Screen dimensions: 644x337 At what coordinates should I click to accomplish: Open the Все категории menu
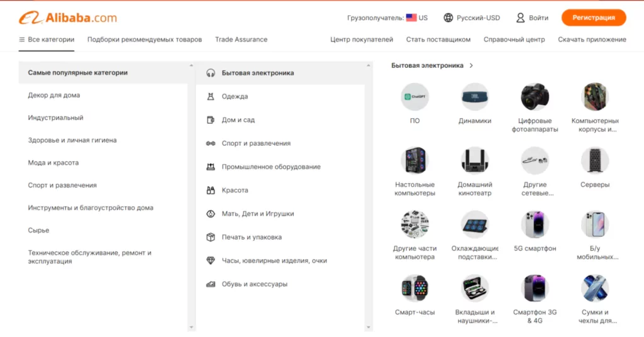tap(47, 40)
